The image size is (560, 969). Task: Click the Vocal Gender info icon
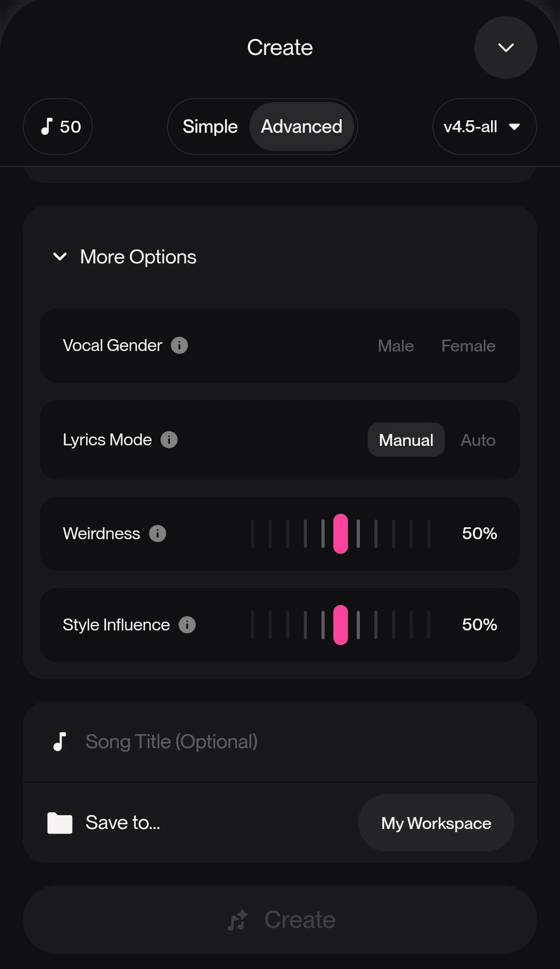179,345
